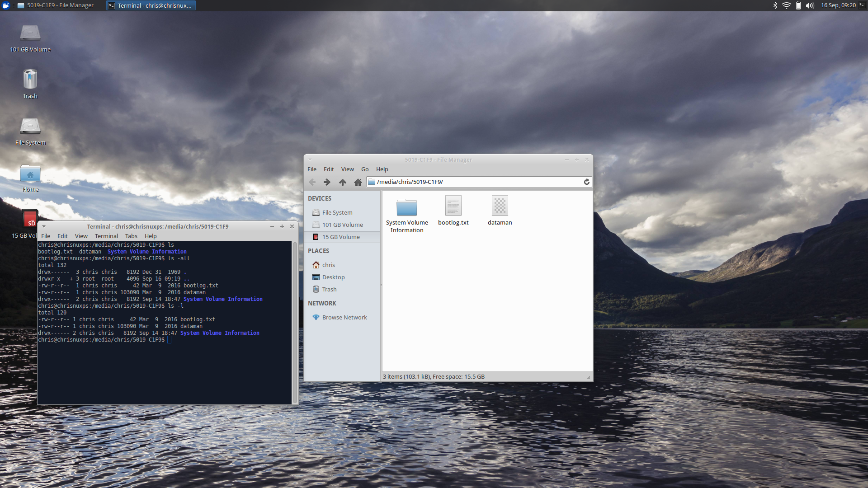Open the Tabs menu in Terminal
Screen dimensions: 868x488
point(131,236)
